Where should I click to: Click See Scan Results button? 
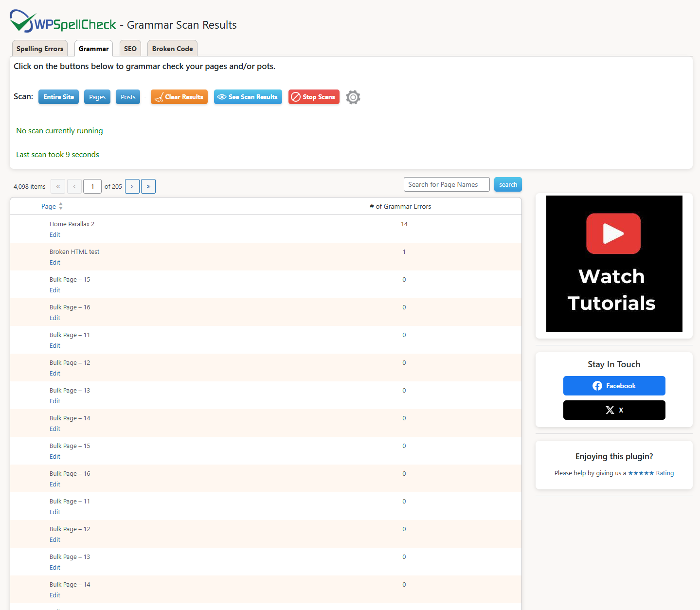click(248, 97)
